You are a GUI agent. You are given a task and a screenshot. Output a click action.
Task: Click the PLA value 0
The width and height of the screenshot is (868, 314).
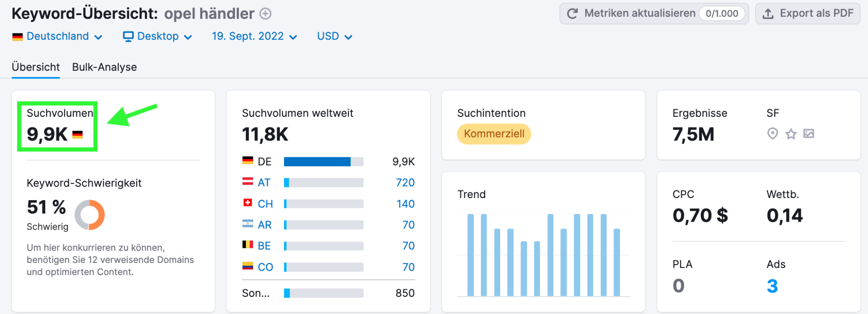coord(679,286)
